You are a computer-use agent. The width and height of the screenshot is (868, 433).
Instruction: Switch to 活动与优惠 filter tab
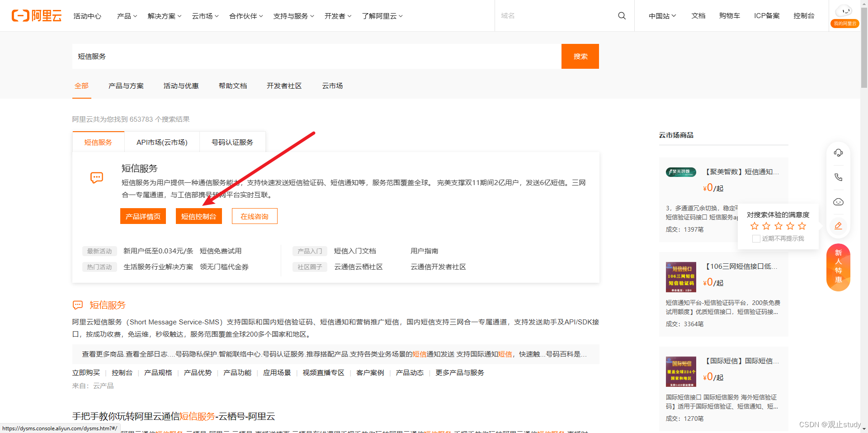click(x=181, y=86)
